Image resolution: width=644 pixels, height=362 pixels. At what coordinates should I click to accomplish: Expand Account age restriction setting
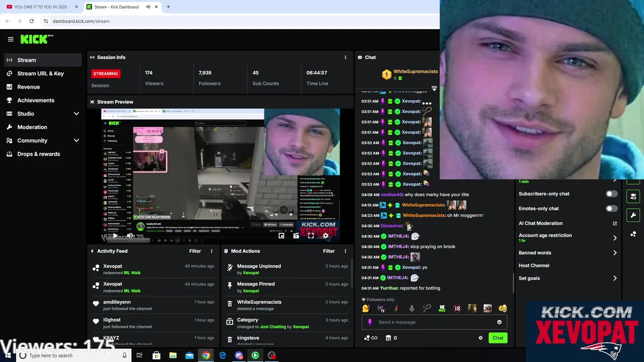pyautogui.click(x=615, y=238)
